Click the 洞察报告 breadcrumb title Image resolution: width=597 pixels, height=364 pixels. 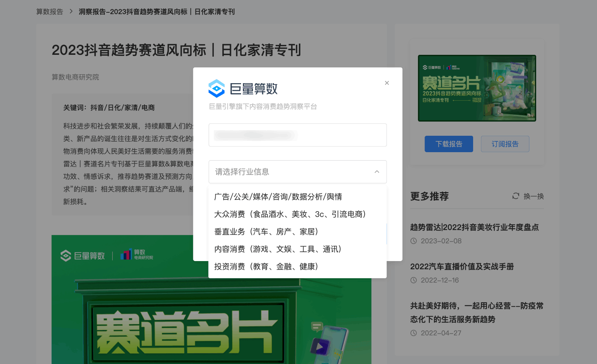click(x=156, y=12)
